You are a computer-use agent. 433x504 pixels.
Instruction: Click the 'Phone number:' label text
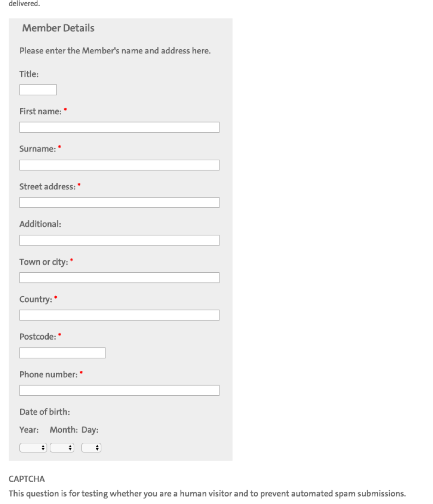(48, 375)
